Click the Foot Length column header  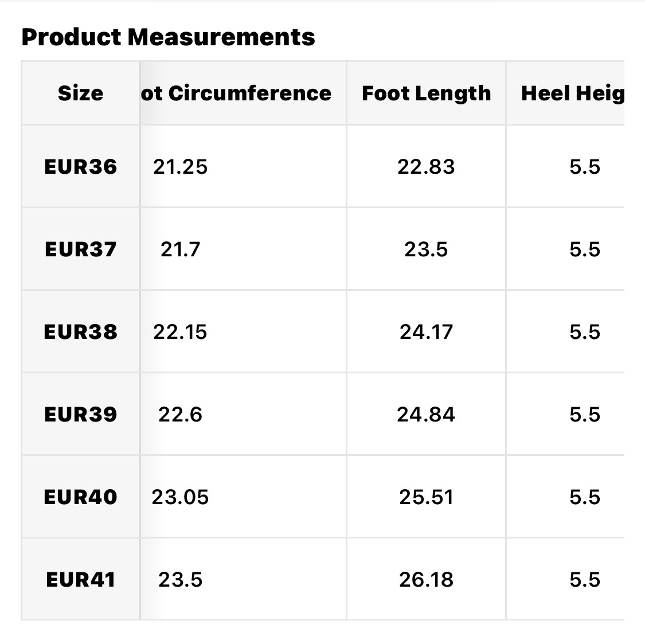(426, 93)
